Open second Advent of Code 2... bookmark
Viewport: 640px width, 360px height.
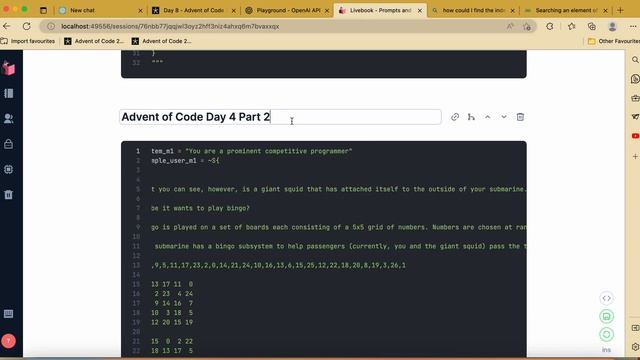click(x=162, y=41)
